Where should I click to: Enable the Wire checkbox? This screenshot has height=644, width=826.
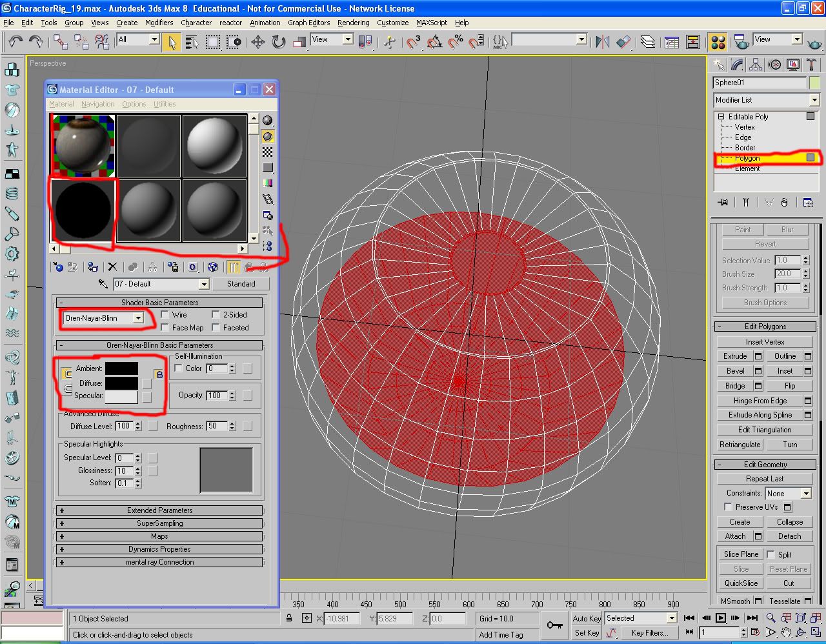(165, 315)
